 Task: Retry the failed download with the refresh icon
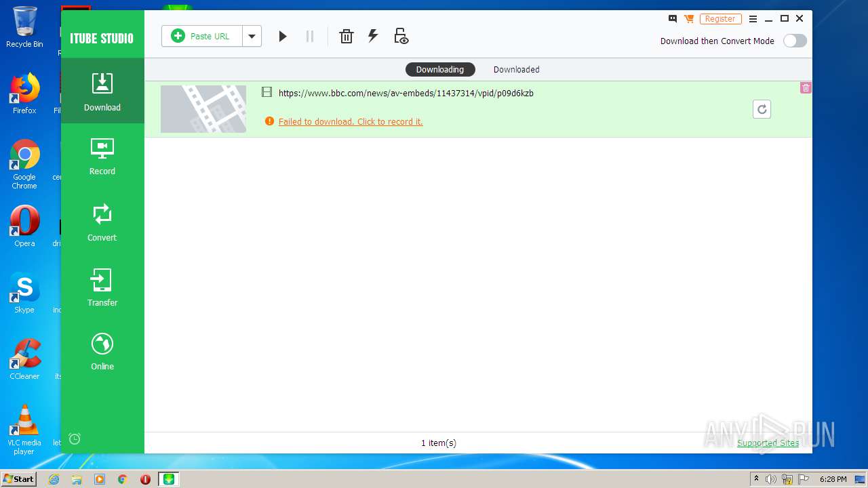(762, 109)
